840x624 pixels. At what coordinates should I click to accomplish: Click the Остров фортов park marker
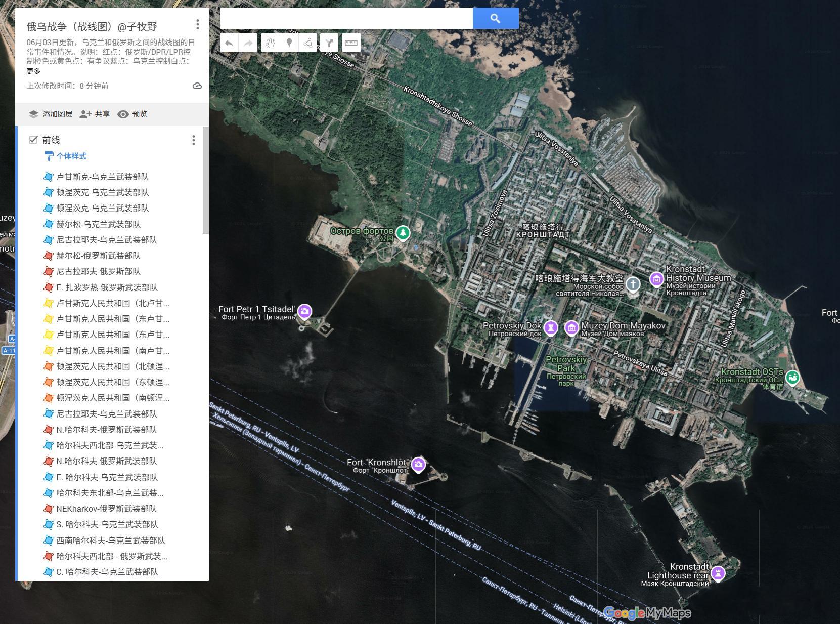(x=403, y=233)
